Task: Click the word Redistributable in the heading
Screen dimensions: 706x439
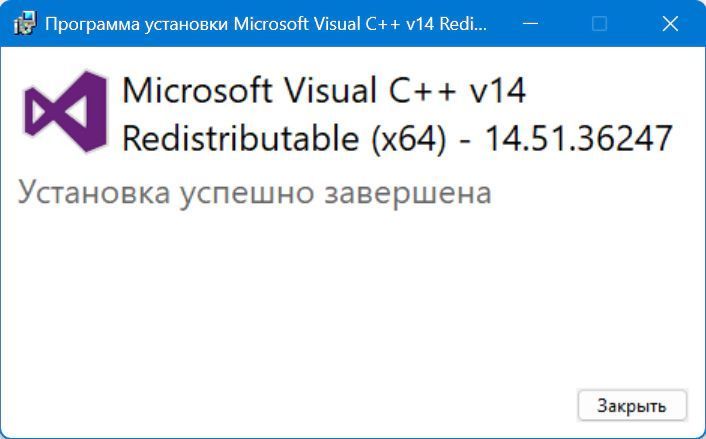Action: tap(241, 138)
